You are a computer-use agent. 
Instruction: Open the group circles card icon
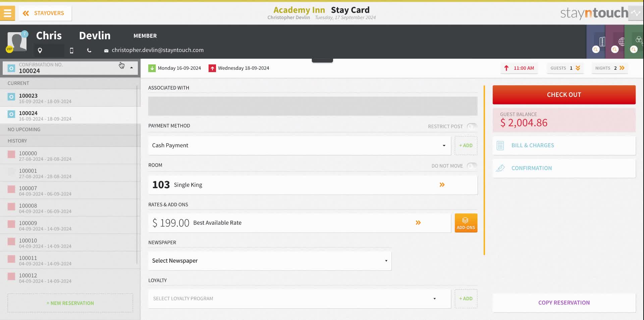pyautogui.click(x=639, y=40)
